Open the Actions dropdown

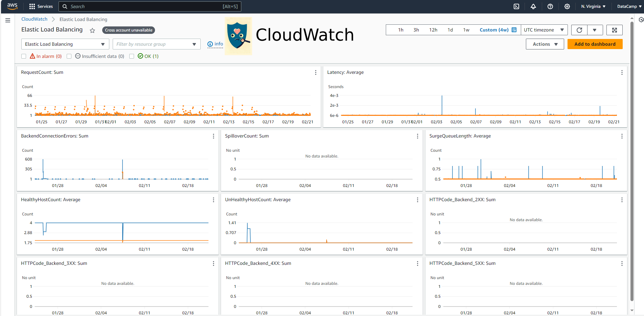point(545,44)
